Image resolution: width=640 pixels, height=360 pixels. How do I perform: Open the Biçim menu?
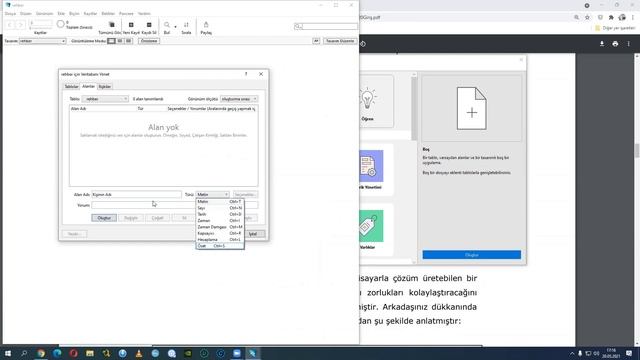tap(74, 13)
